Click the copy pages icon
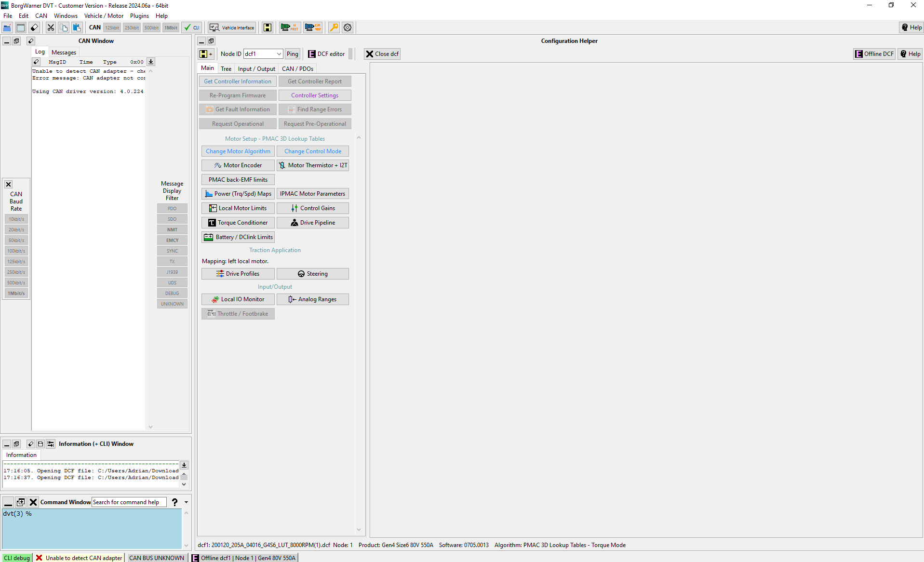This screenshot has height=562, width=924. pyautogui.click(x=64, y=27)
